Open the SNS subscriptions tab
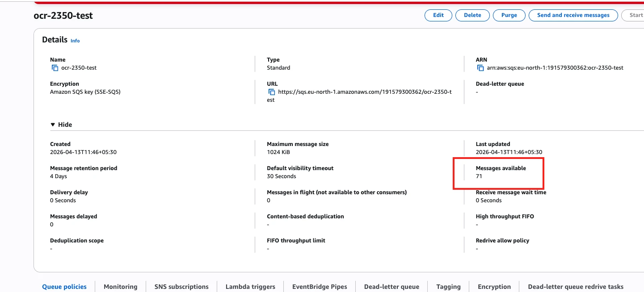Screen dimensions: 644x292 [x=181, y=287]
